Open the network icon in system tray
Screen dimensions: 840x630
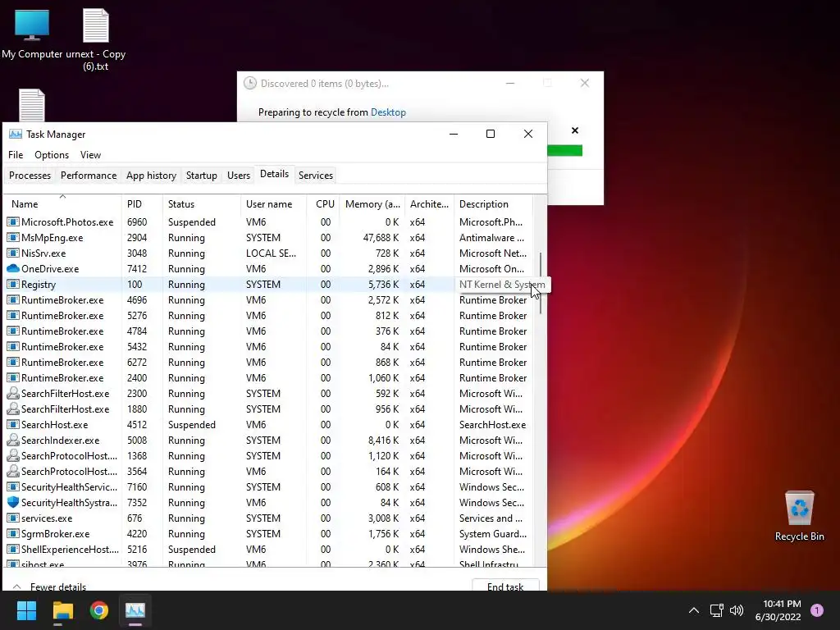[716, 610]
